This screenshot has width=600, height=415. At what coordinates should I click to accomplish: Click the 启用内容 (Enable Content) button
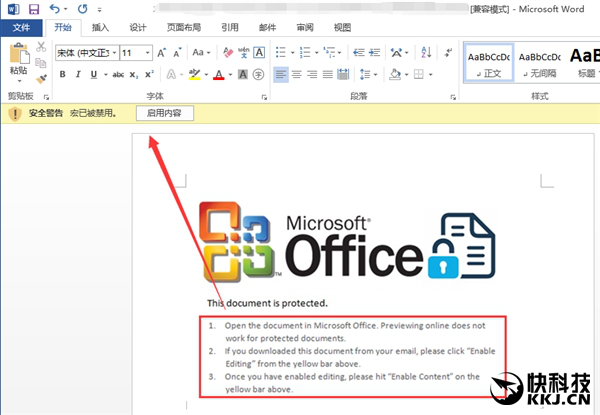click(x=165, y=114)
